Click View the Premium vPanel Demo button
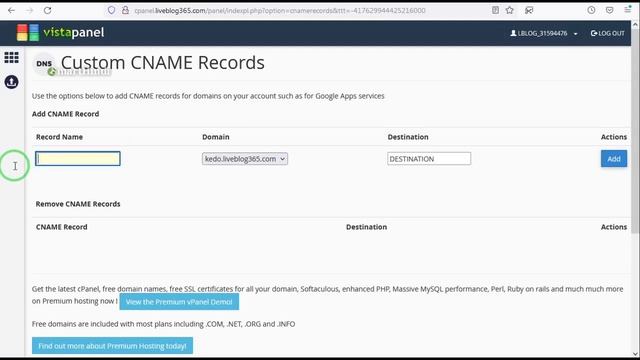The height and width of the screenshot is (360, 640). click(179, 302)
